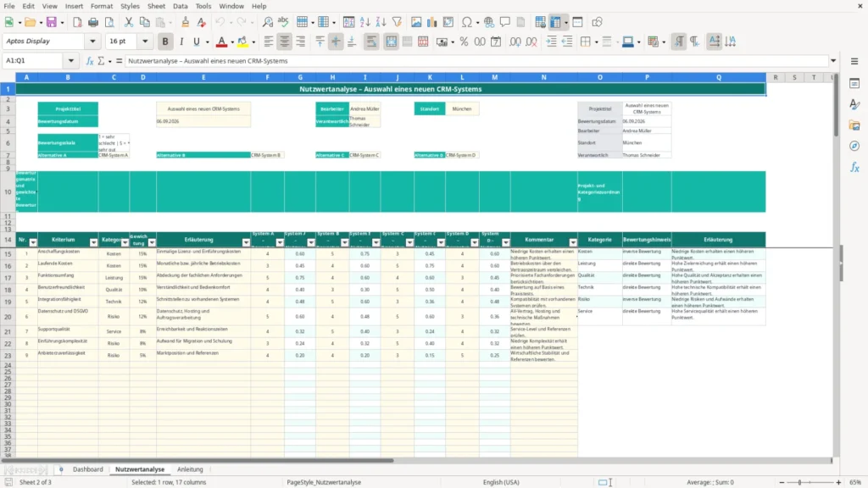The image size is (868, 488).
Task: Open the Data menu
Action: click(181, 6)
